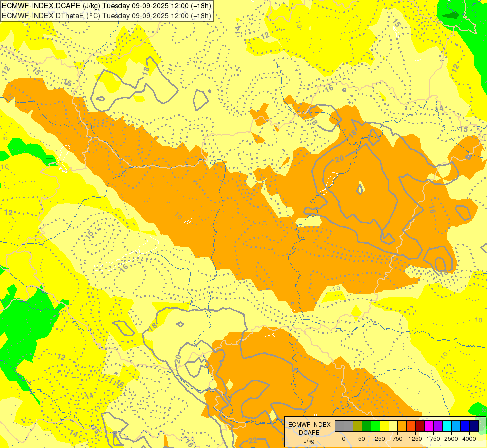The width and height of the screenshot is (487, 448).
Task: Click the dark green legend swatch
Action: tap(366, 426)
